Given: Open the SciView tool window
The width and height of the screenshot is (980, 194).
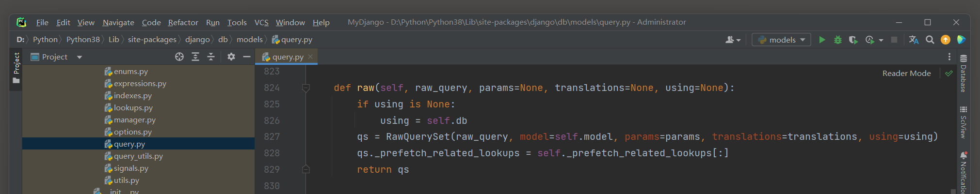Looking at the screenshot, I should (x=964, y=122).
